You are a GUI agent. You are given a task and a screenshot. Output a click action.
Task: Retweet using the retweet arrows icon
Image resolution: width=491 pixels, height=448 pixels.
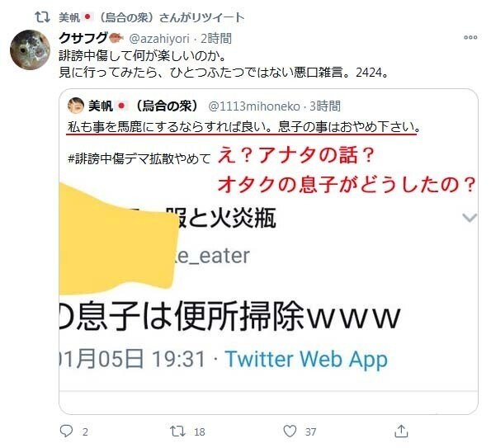pos(177,431)
